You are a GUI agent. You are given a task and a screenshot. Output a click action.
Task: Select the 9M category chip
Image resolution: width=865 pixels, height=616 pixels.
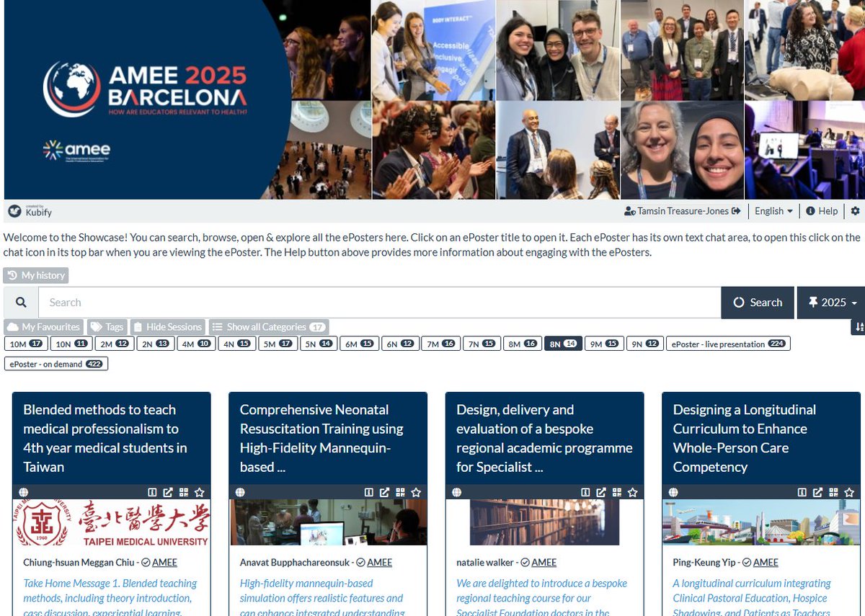(603, 344)
